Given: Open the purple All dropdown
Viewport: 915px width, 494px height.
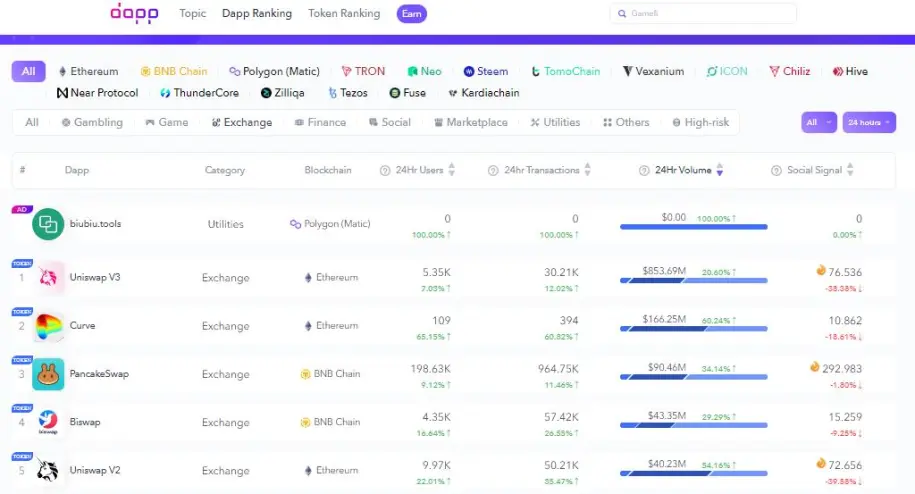Looking at the screenshot, I should click(x=819, y=122).
